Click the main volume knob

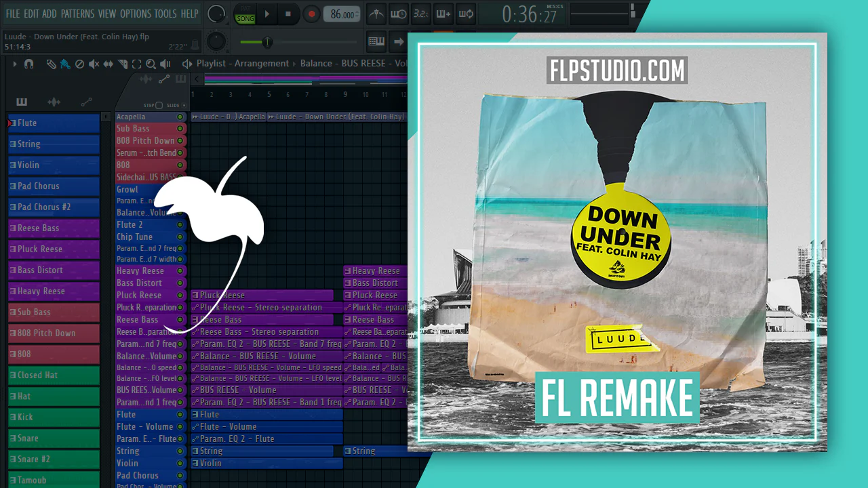pyautogui.click(x=216, y=14)
